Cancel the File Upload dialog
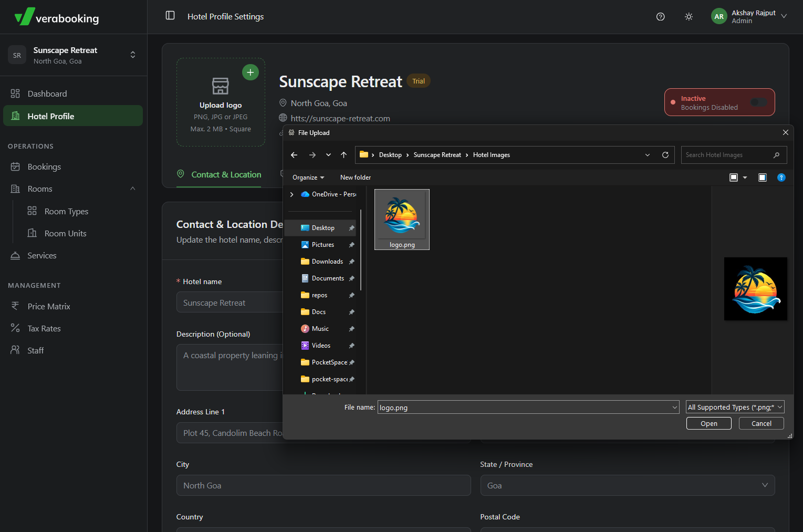The image size is (803, 532). [762, 423]
